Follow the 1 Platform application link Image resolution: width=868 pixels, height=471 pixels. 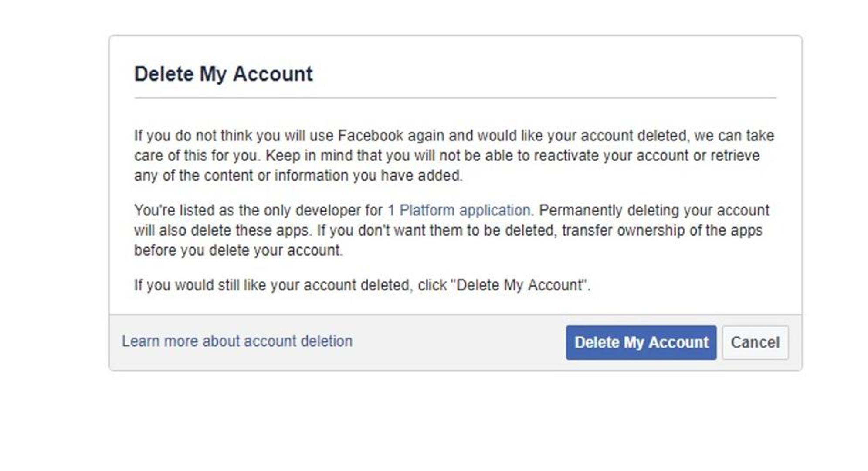pyautogui.click(x=459, y=210)
